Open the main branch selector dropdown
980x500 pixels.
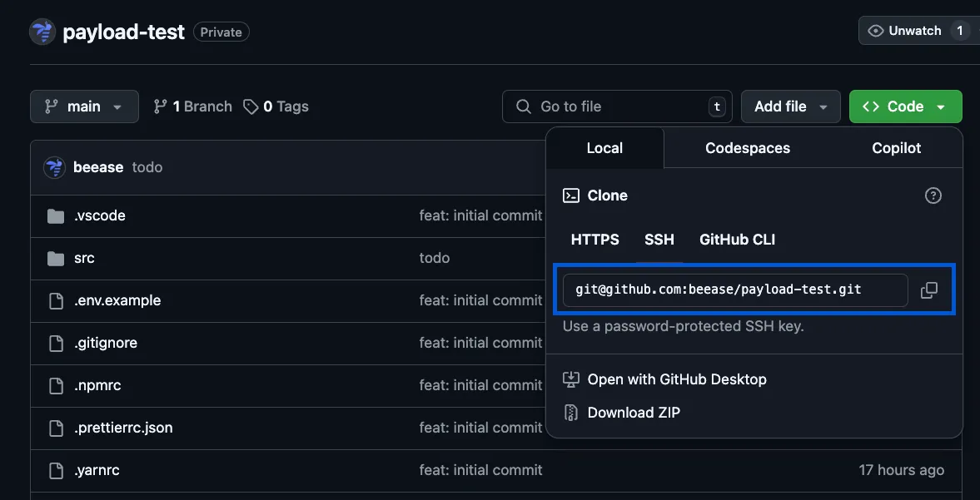(83, 106)
